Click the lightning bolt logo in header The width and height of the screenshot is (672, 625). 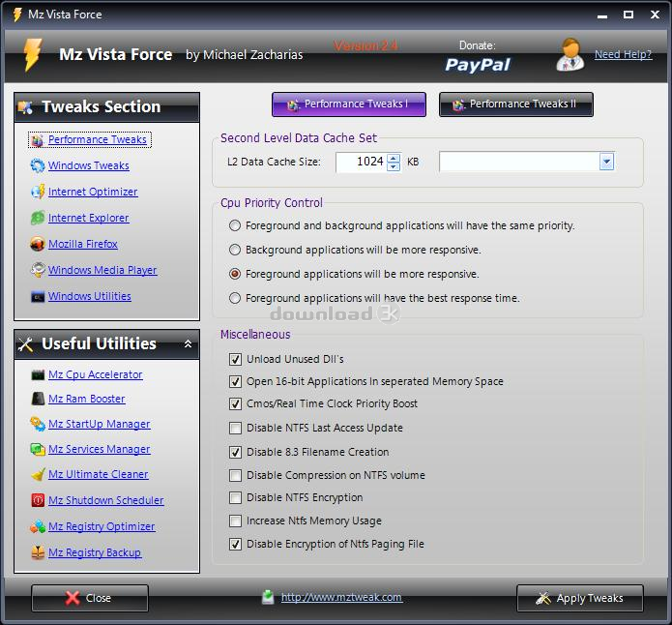33,54
